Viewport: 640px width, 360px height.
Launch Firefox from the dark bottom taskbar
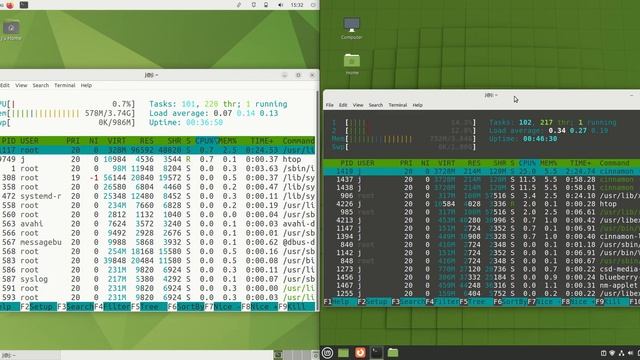tap(360, 352)
